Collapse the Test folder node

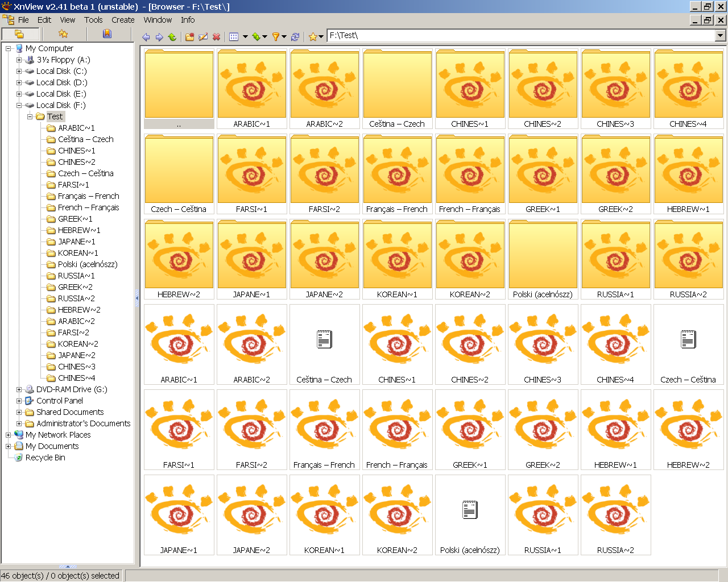coord(30,117)
